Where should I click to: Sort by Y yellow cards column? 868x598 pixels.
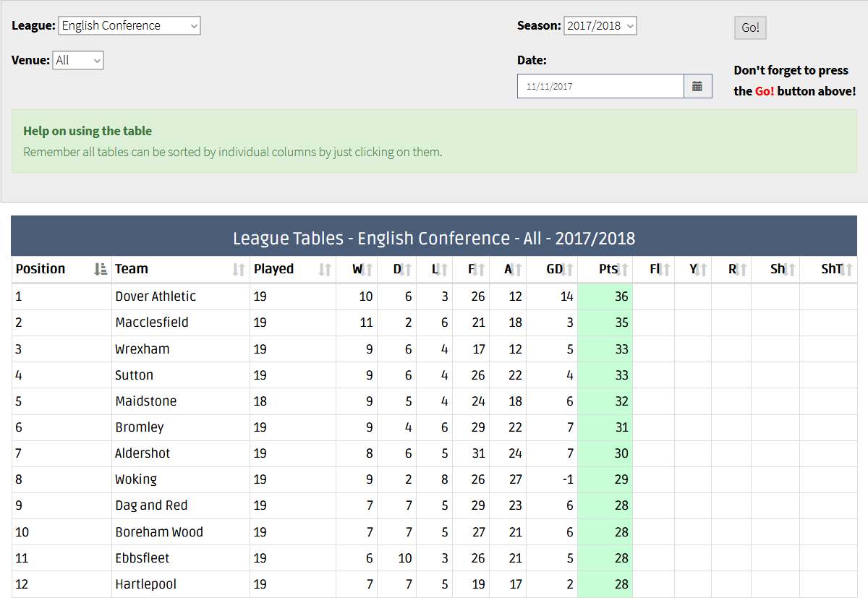699,270
